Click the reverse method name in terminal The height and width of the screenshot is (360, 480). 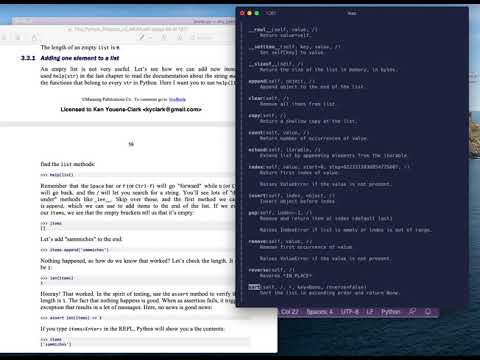(x=258, y=270)
